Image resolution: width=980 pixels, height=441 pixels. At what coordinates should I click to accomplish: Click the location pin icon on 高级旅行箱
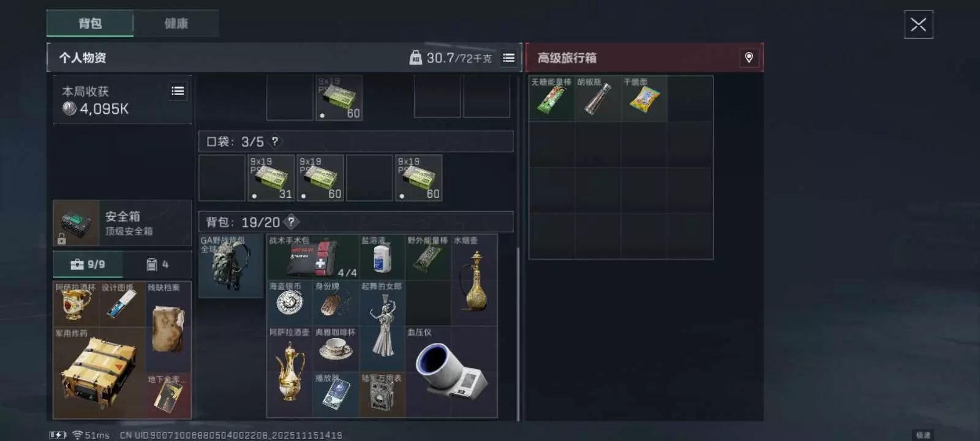click(748, 58)
